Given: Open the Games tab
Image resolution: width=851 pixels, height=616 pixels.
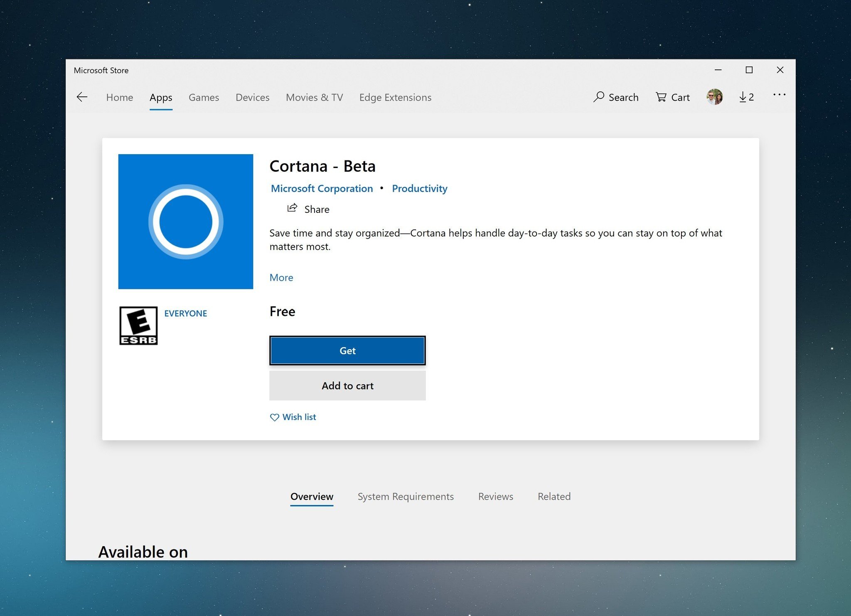Looking at the screenshot, I should [x=204, y=97].
